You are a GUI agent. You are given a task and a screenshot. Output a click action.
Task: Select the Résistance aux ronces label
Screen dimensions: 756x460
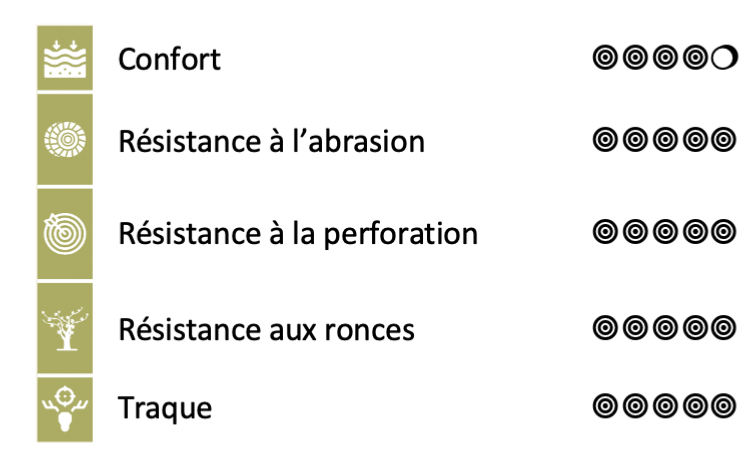pyautogui.click(x=266, y=330)
